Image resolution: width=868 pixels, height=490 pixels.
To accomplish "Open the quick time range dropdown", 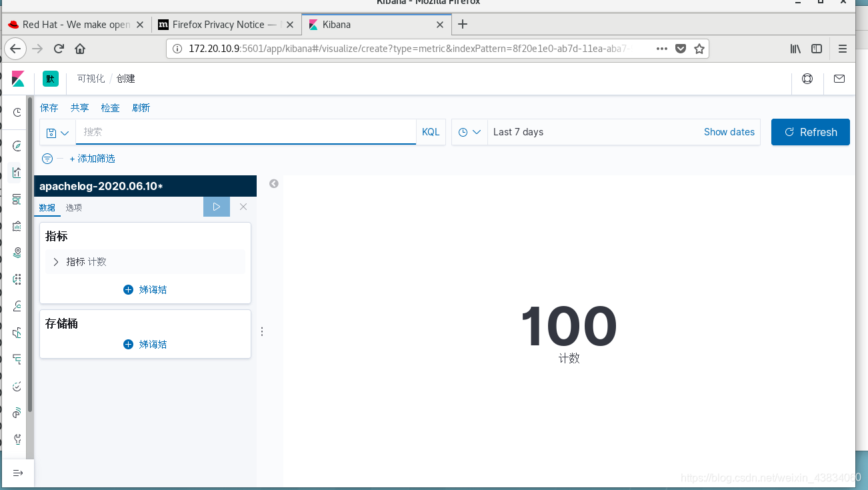I will click(470, 132).
